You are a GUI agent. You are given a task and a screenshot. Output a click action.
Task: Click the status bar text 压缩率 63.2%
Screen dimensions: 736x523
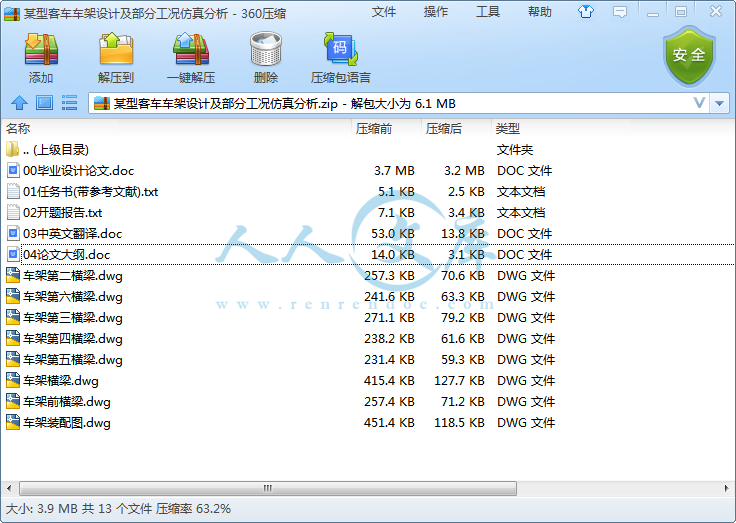click(x=193, y=508)
